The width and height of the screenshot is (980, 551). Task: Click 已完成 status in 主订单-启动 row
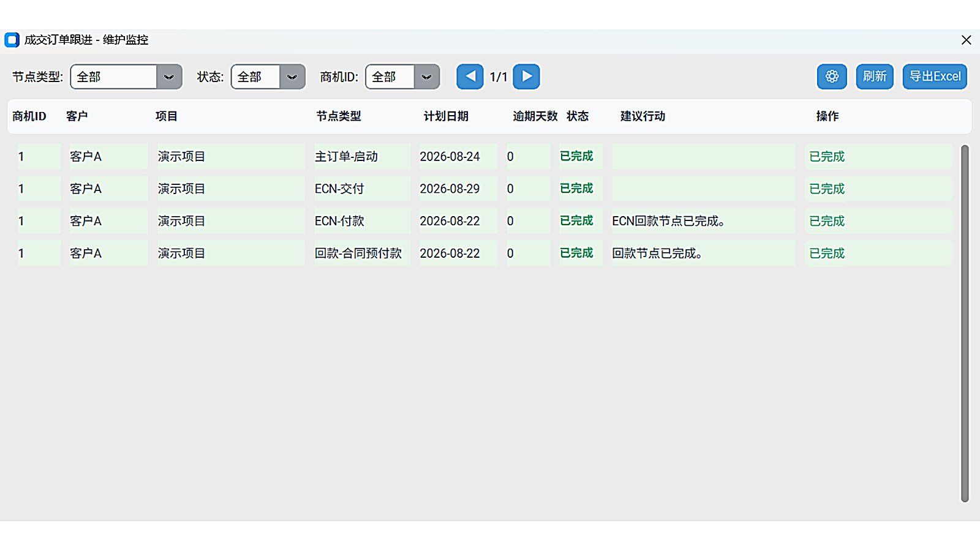pos(576,156)
